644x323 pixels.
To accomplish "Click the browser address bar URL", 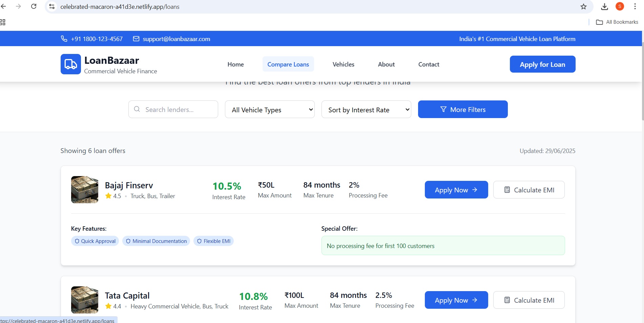I will tap(120, 6).
